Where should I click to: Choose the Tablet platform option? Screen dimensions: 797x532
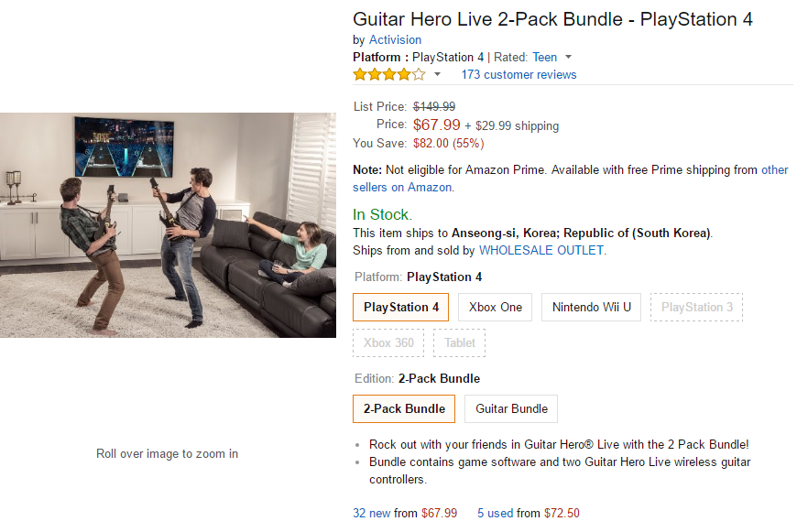pyautogui.click(x=459, y=342)
